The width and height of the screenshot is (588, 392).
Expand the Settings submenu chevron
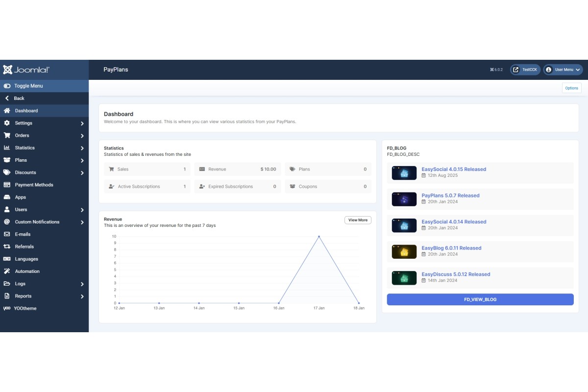click(82, 123)
